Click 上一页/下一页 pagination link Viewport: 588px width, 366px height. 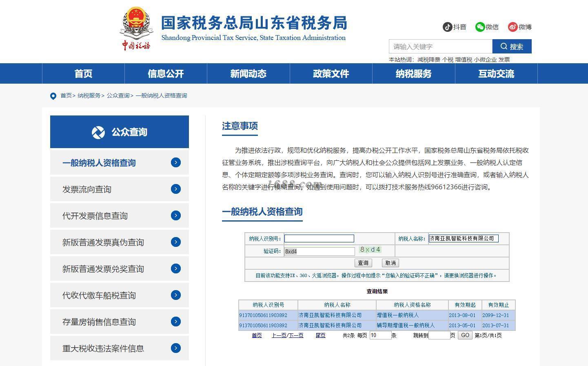tap(288, 335)
